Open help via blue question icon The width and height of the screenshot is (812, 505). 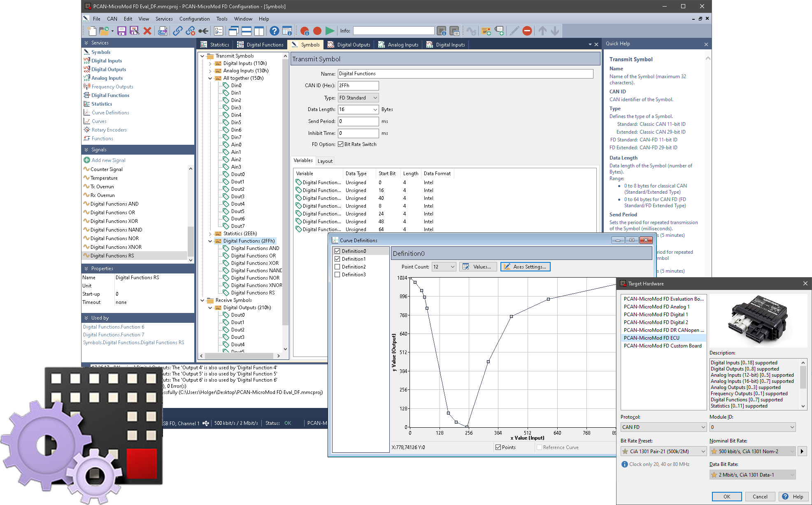(275, 31)
